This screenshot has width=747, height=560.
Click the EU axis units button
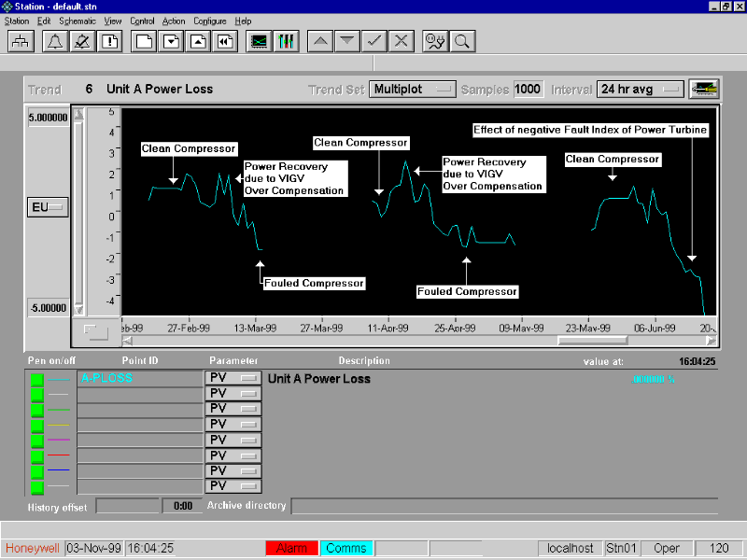click(48, 207)
